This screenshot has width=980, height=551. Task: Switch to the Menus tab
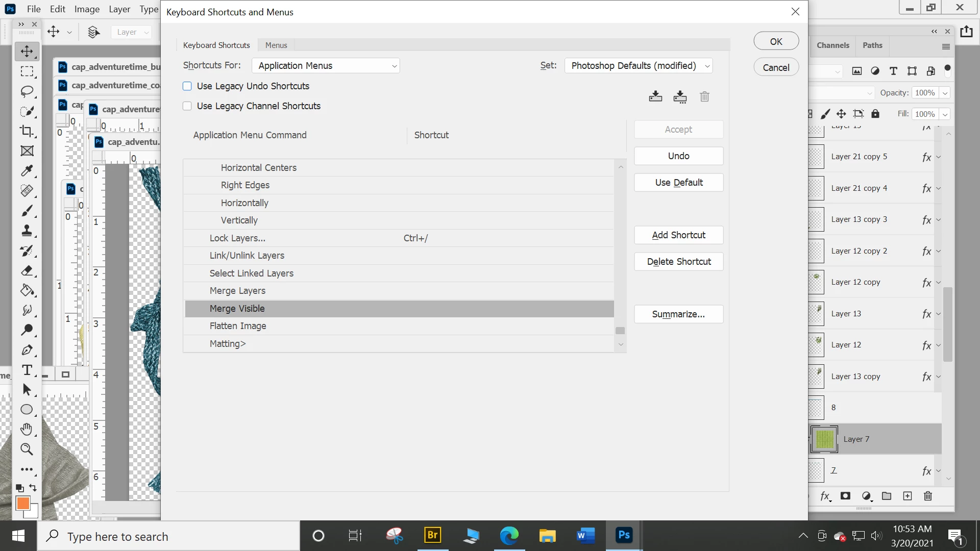(276, 45)
